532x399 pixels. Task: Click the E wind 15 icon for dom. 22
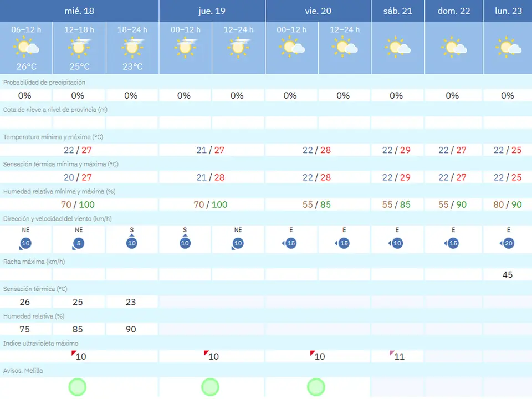pos(452,243)
